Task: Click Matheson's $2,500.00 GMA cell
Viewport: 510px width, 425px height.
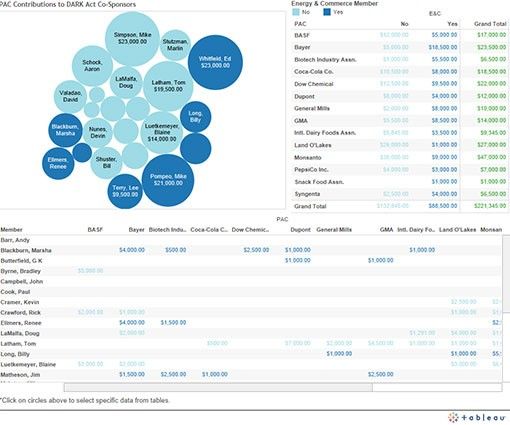Action: [x=380, y=374]
